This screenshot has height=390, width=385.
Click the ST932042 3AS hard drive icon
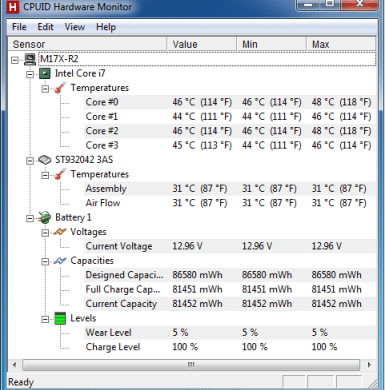pyautogui.click(x=45, y=160)
